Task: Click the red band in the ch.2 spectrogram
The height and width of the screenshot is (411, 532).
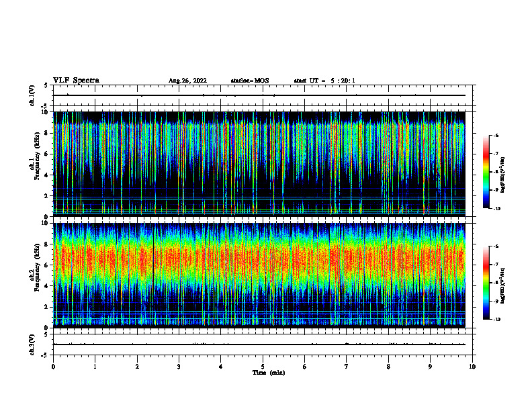Action: pos(259,261)
